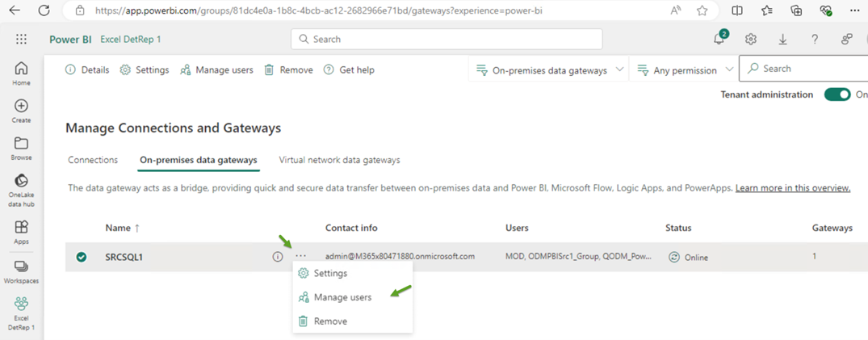
Task: Click the lock site information icon
Action: [80, 10]
